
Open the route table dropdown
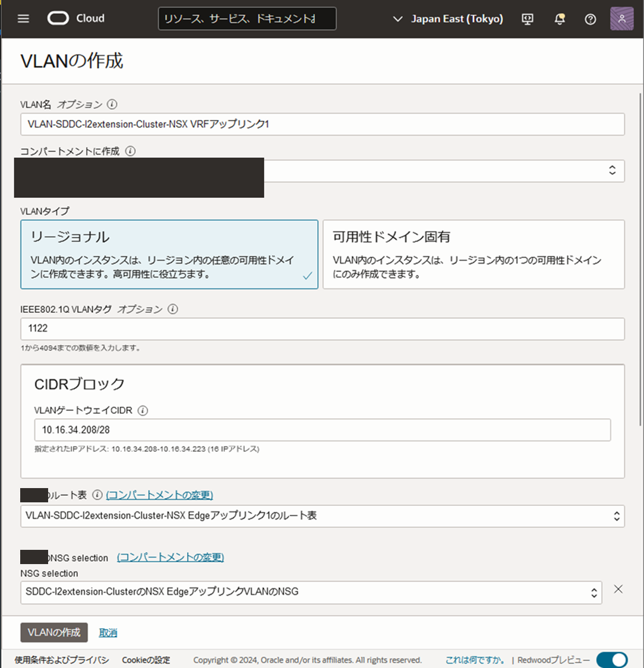point(323,516)
